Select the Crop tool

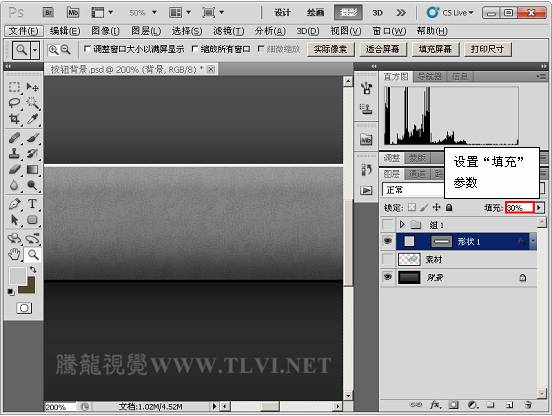click(14, 119)
